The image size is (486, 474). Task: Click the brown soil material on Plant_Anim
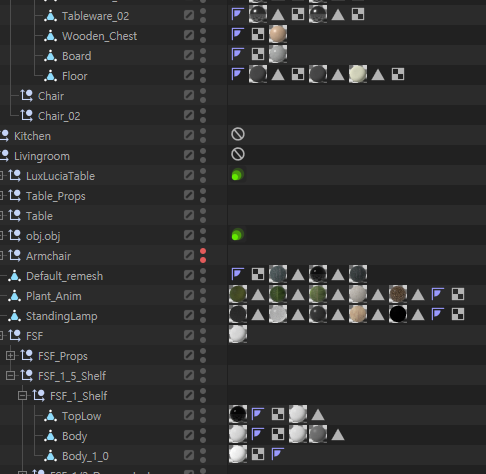[398, 294]
